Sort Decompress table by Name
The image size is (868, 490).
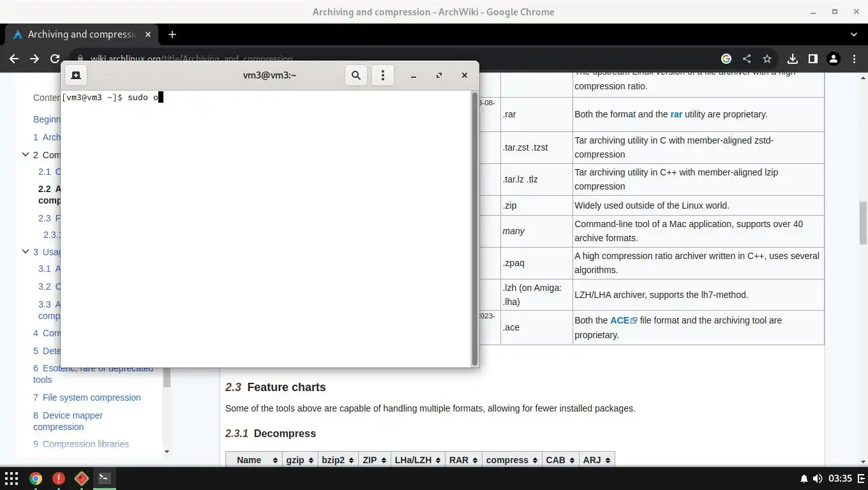point(254,460)
